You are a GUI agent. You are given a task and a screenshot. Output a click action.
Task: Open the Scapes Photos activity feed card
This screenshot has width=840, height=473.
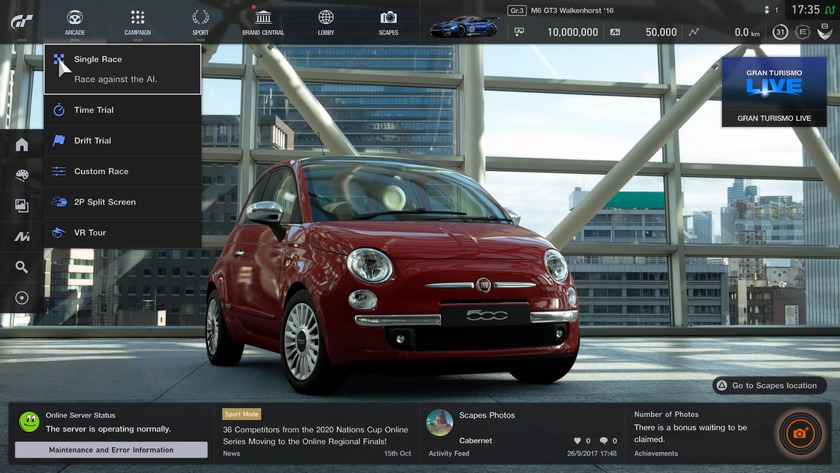(522, 434)
